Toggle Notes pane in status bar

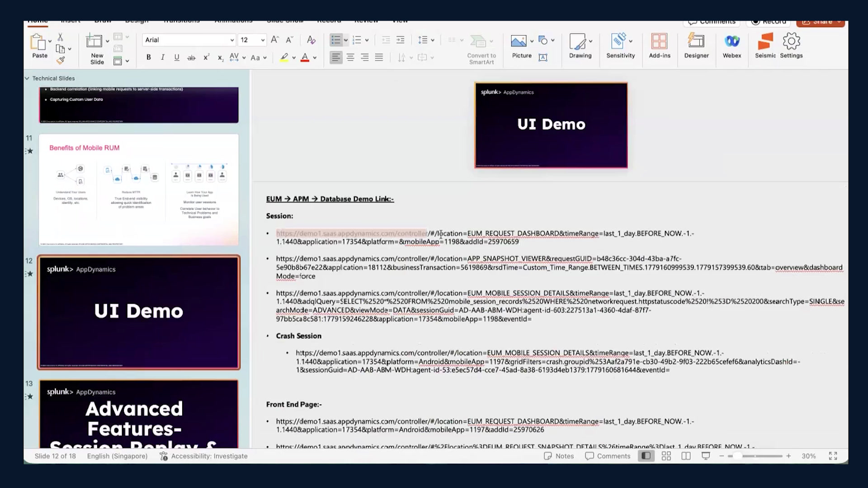(559, 456)
